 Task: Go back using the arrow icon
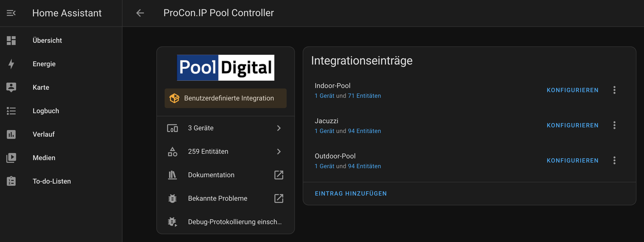point(140,13)
